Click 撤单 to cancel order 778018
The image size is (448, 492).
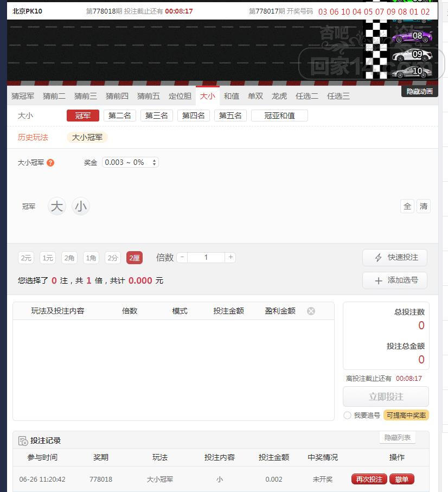[x=402, y=479]
